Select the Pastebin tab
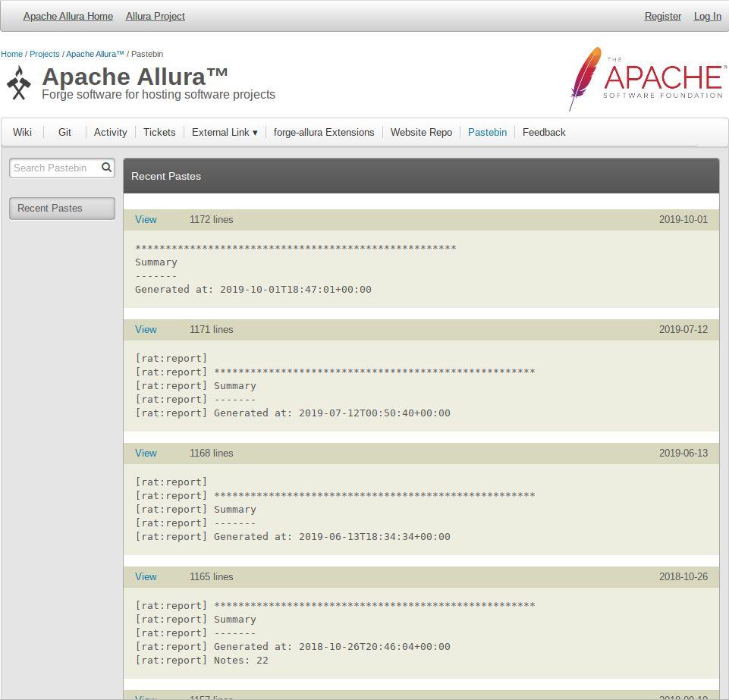The height and width of the screenshot is (700, 729). coord(487,133)
